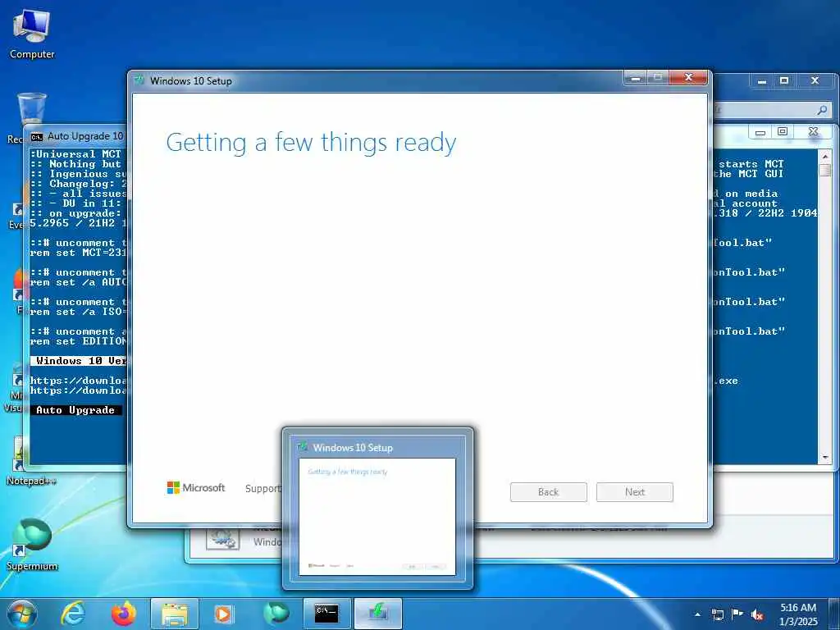Image resolution: width=840 pixels, height=630 pixels.
Task: Open Firefox from the taskbar
Action: (124, 614)
